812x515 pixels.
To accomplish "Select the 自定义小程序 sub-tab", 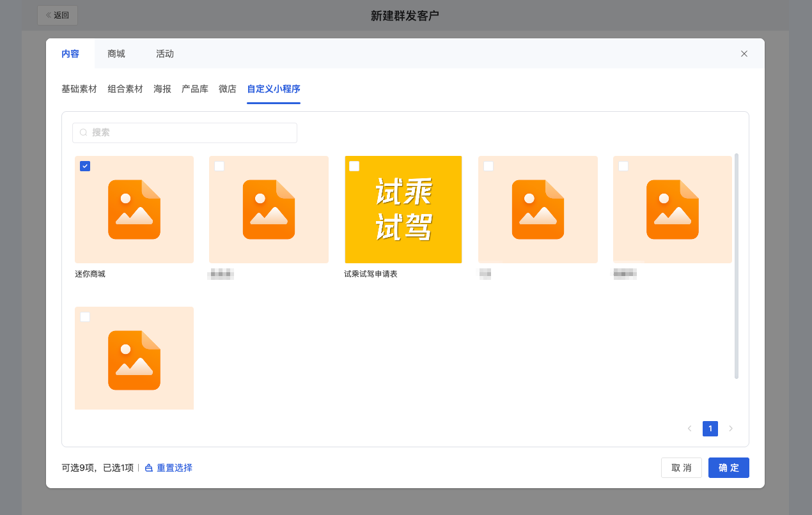I will tap(274, 89).
